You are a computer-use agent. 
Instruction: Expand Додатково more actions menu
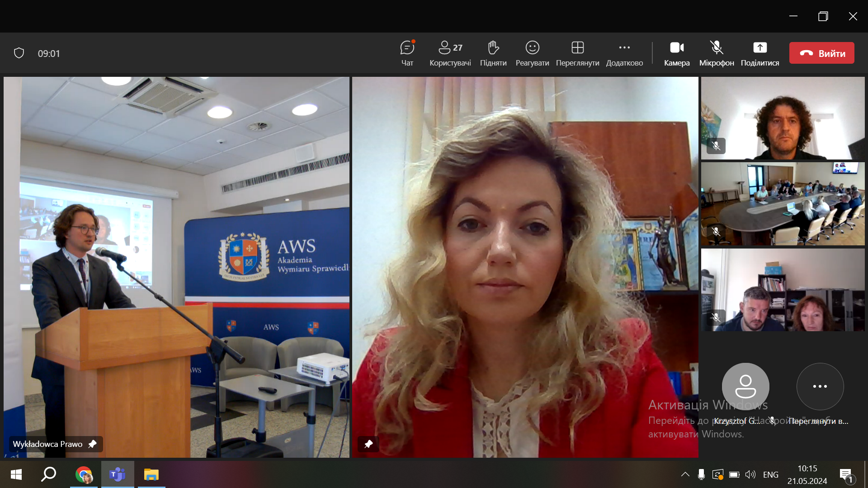pyautogui.click(x=624, y=53)
